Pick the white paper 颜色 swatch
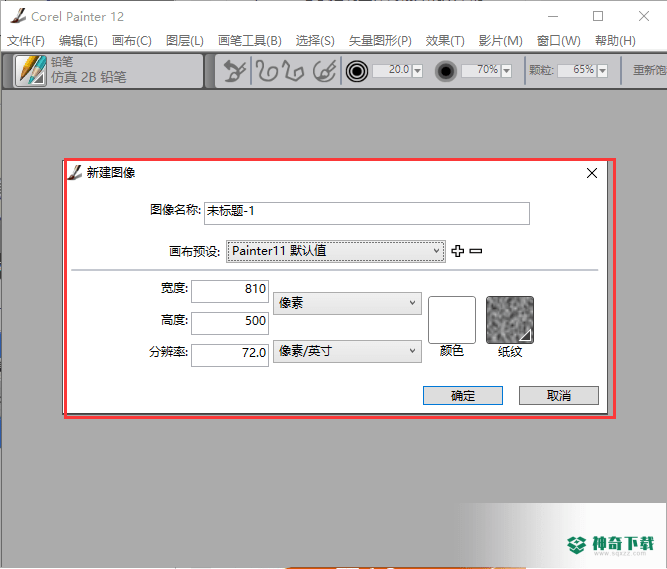Screen dimensions: 667x569 point(452,320)
